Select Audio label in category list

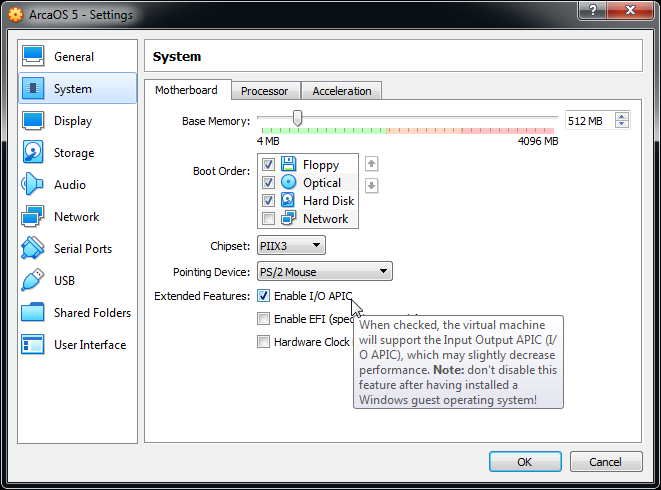70,185
